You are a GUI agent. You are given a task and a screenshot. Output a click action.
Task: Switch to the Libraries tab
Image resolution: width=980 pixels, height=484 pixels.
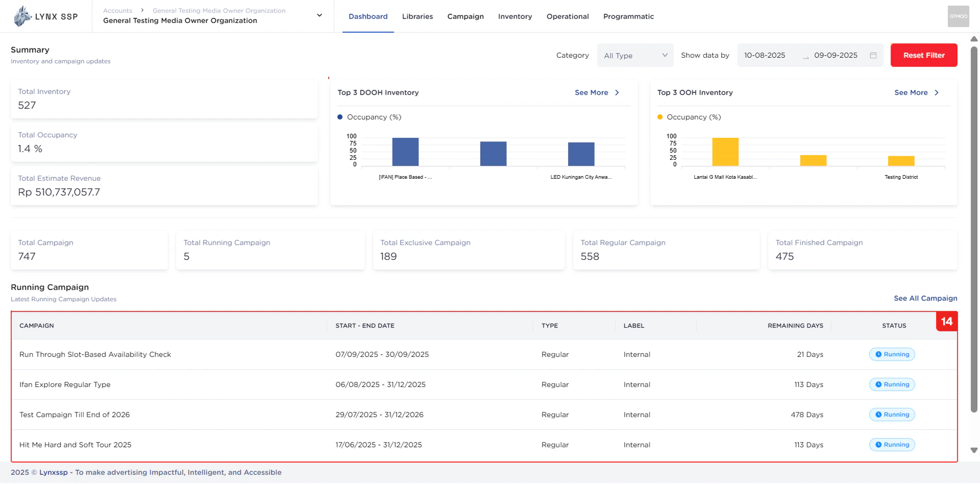pos(417,16)
